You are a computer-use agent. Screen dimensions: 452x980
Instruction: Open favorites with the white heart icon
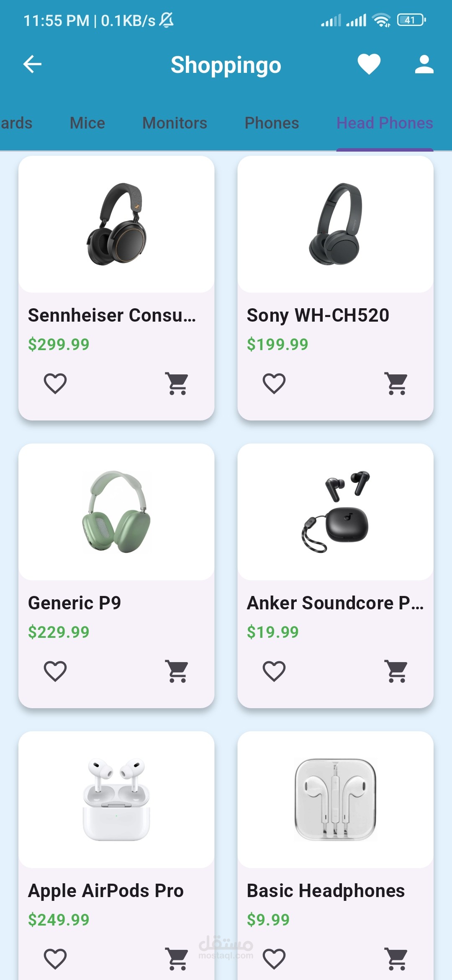(x=369, y=64)
